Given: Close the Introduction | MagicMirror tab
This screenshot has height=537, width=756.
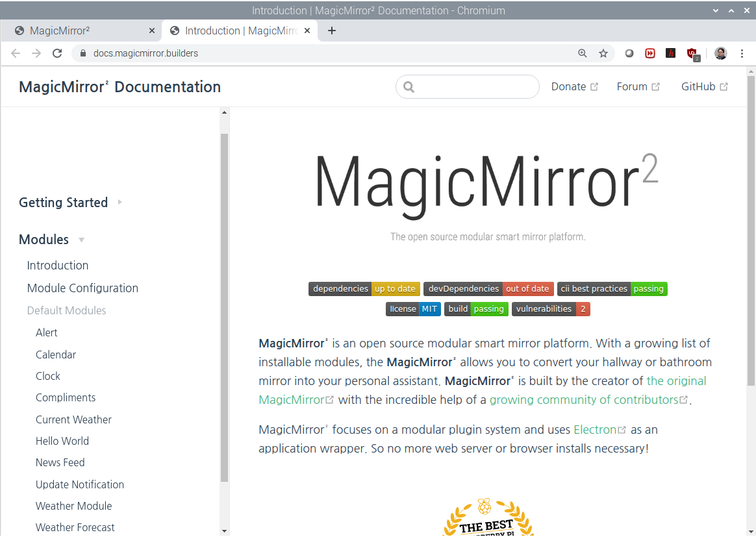Looking at the screenshot, I should (x=307, y=31).
